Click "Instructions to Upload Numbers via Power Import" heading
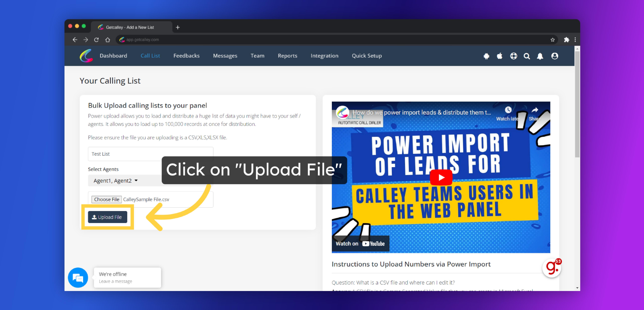 [x=411, y=264]
